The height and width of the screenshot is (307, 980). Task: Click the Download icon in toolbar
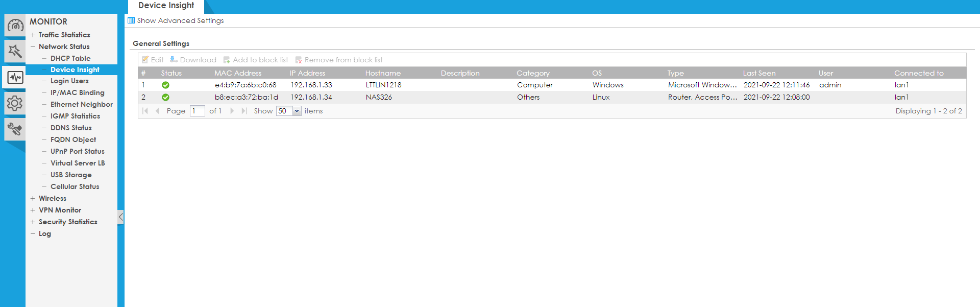174,60
